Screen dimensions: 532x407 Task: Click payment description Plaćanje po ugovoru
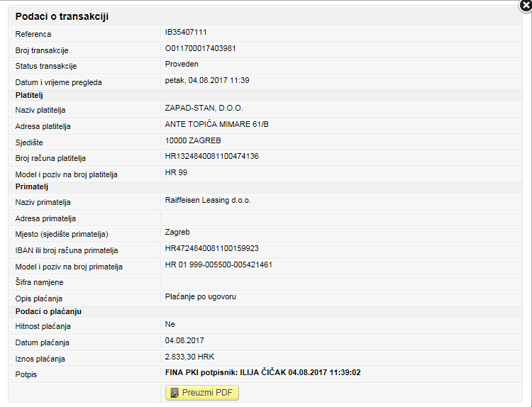[x=201, y=297]
